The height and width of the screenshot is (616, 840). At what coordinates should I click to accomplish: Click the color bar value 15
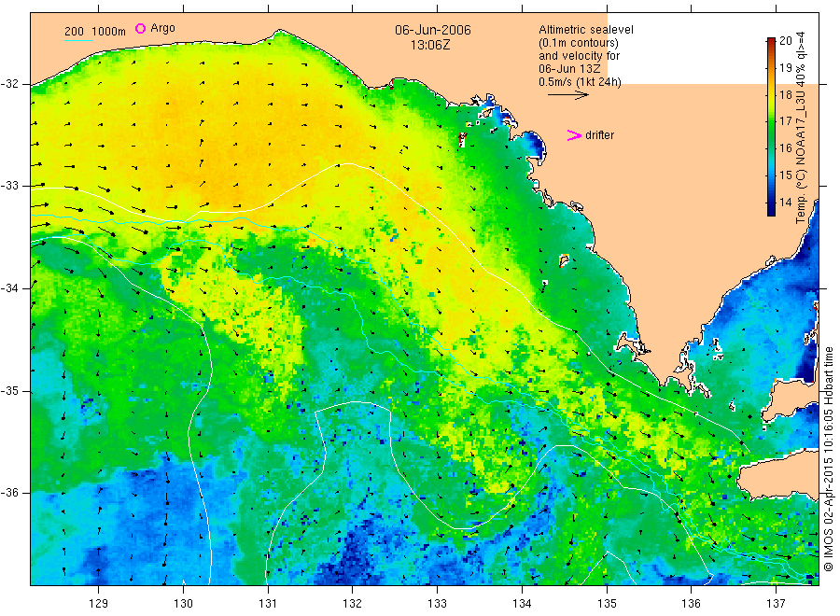(x=785, y=175)
